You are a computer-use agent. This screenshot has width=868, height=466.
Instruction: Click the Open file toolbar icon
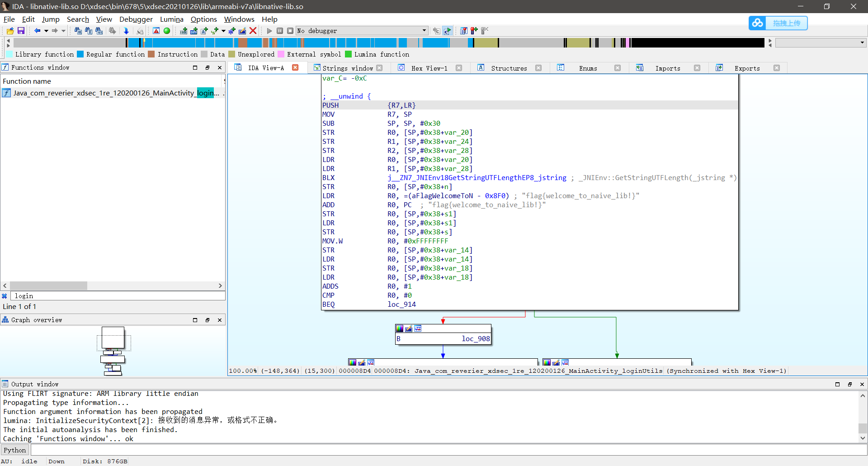point(10,31)
